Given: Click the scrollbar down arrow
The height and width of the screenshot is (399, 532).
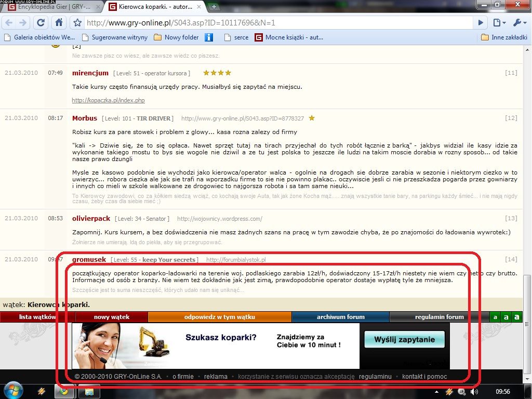Looking at the screenshot, I should click(528, 379).
